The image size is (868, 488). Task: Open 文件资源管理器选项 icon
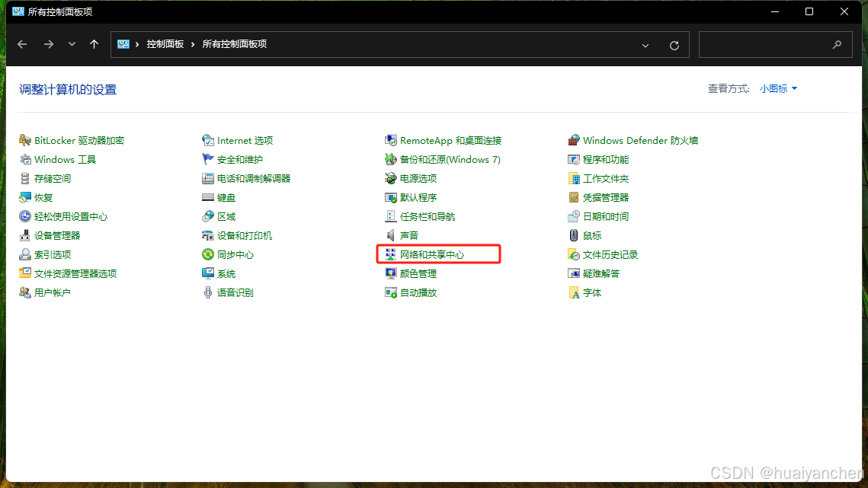click(25, 273)
